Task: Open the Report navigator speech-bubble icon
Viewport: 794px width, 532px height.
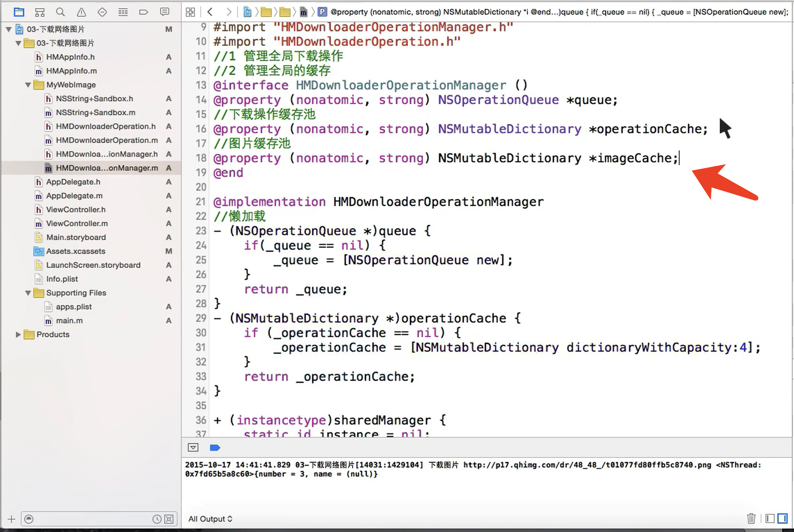Action: [165, 12]
